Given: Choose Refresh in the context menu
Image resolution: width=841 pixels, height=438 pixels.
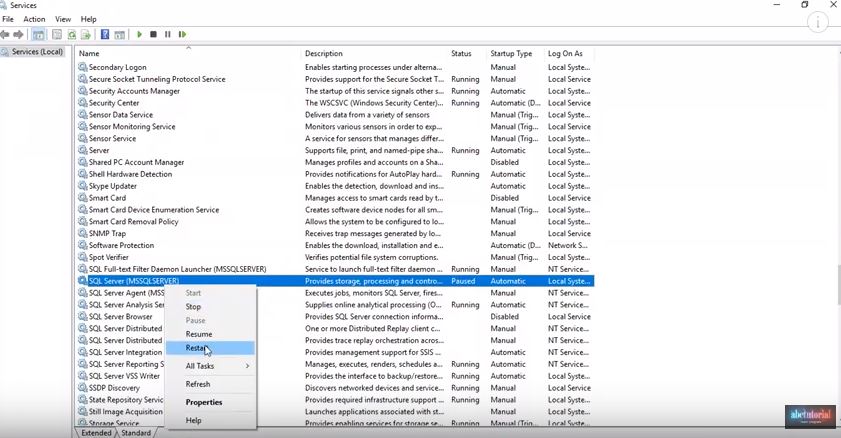Looking at the screenshot, I should pyautogui.click(x=210, y=384).
